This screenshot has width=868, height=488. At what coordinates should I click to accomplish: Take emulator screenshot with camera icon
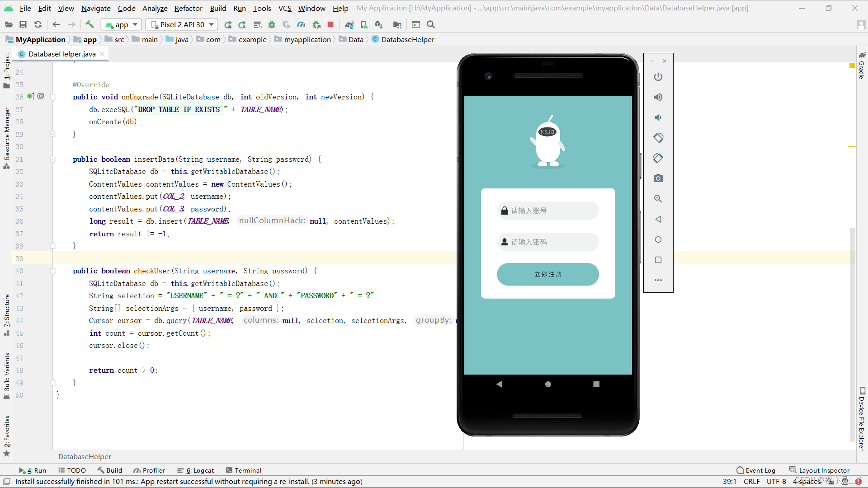(x=658, y=178)
